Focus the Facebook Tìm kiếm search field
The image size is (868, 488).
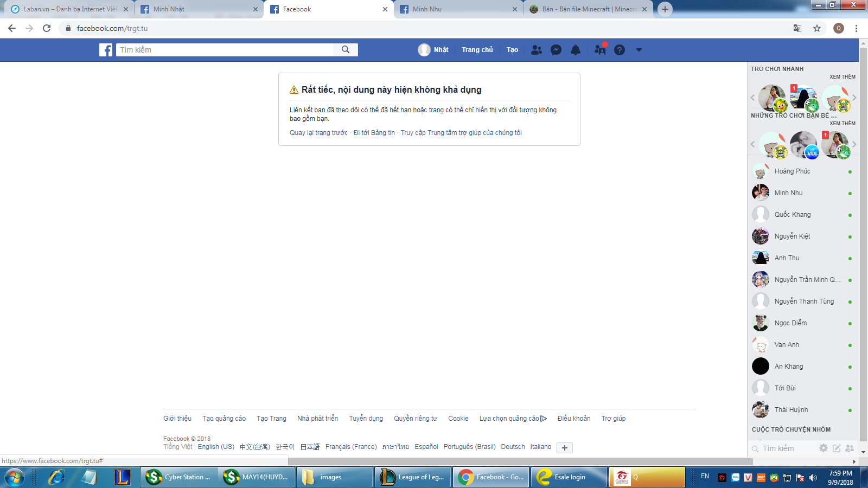tap(225, 50)
